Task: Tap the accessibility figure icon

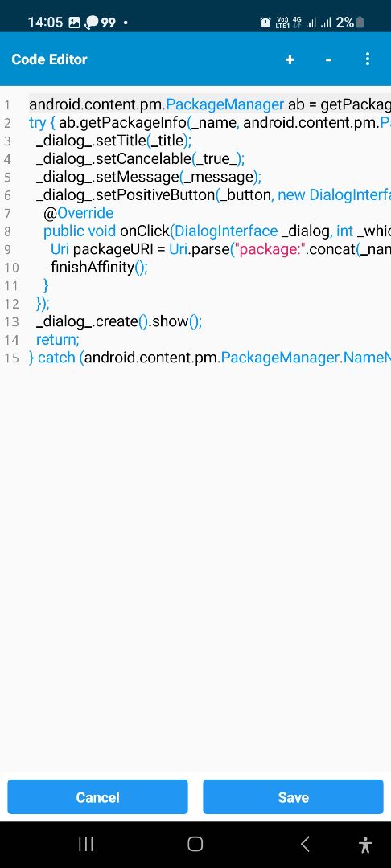Action: [365, 845]
